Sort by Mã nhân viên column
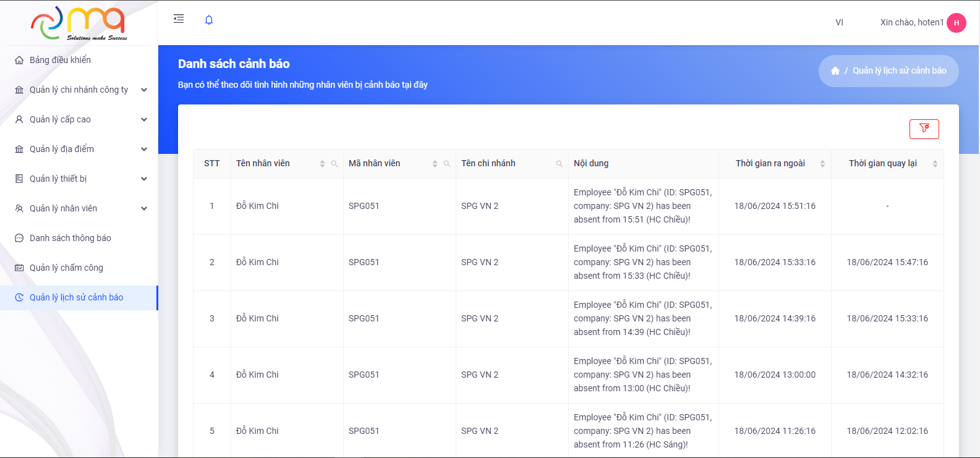Image resolution: width=980 pixels, height=458 pixels. point(435,164)
